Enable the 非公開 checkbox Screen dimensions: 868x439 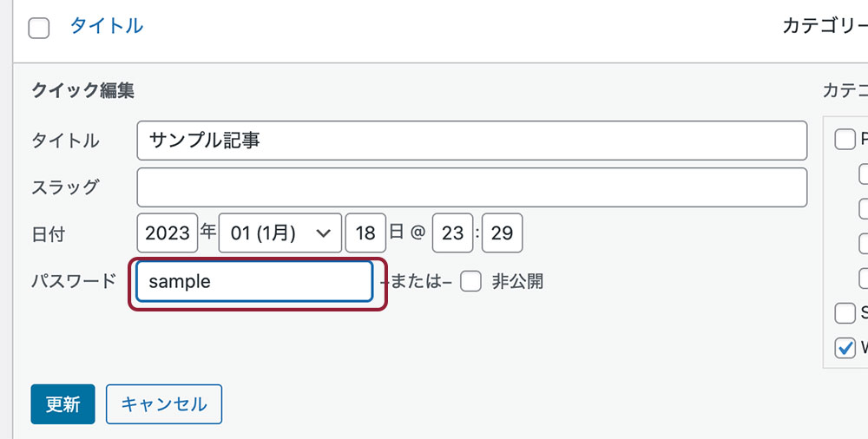[470, 281]
